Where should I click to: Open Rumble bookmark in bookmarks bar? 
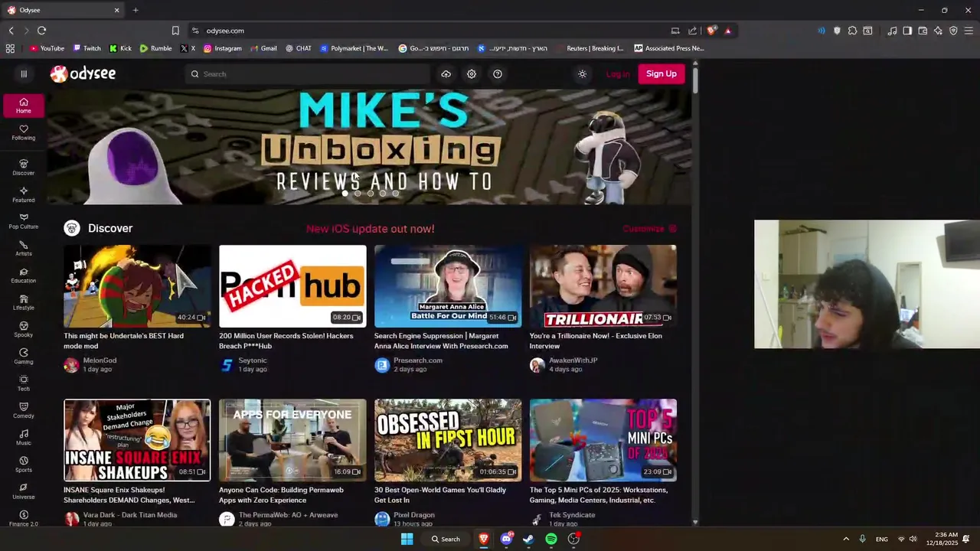click(x=155, y=48)
